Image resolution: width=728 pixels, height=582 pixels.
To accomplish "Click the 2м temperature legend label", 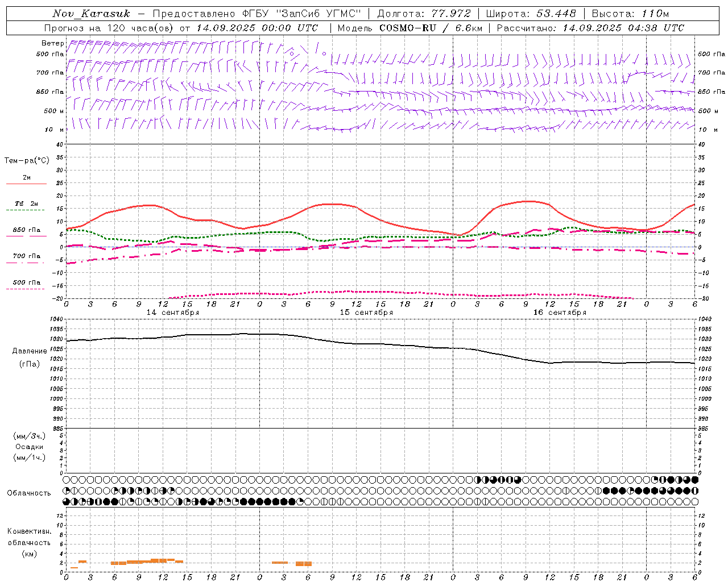I will [x=27, y=177].
